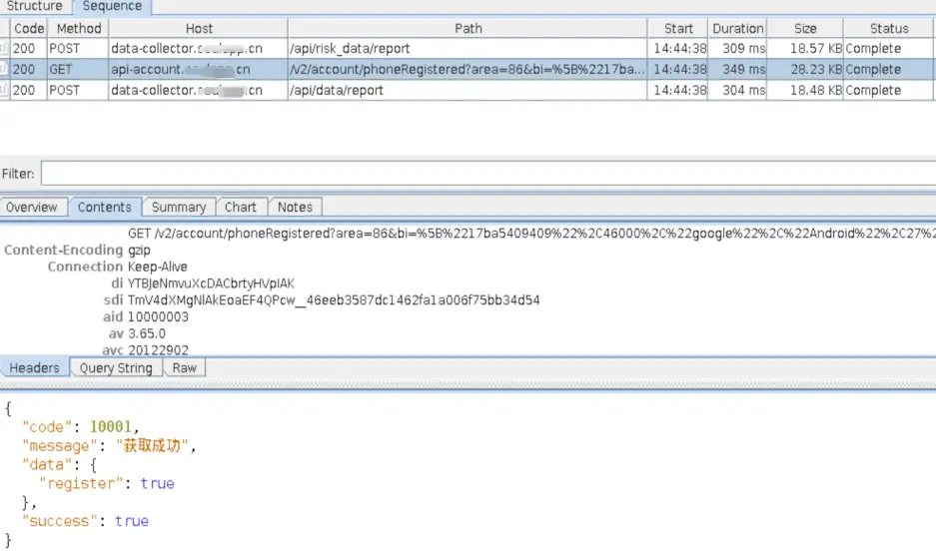This screenshot has height=560, width=936.
Task: Click the 18.57 KB size cell
Action: click(x=805, y=48)
